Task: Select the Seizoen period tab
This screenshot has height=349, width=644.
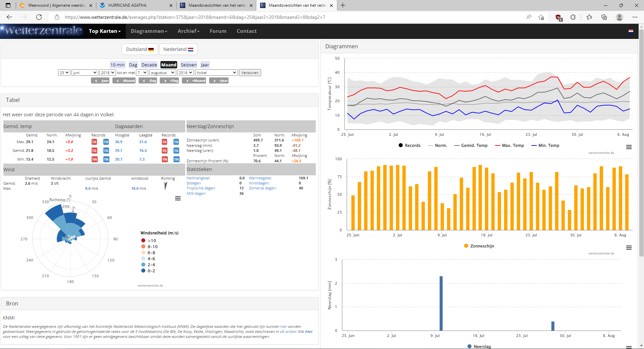Action: [x=189, y=65]
